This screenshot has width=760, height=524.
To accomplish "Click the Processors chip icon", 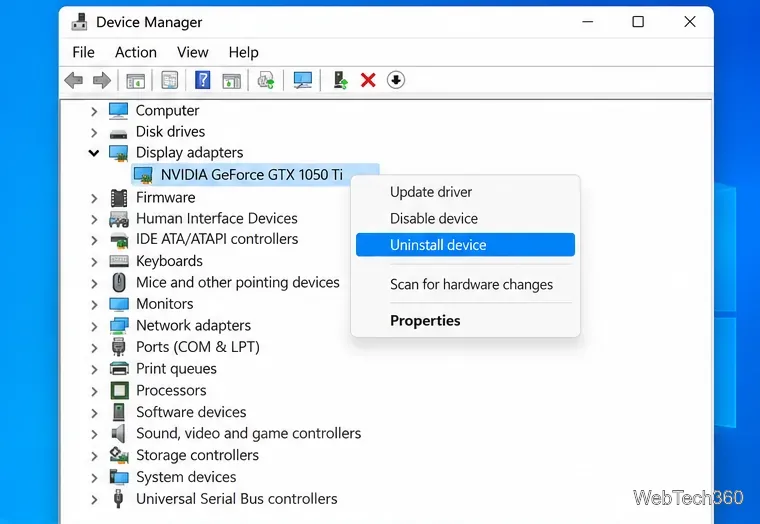I will (x=119, y=390).
